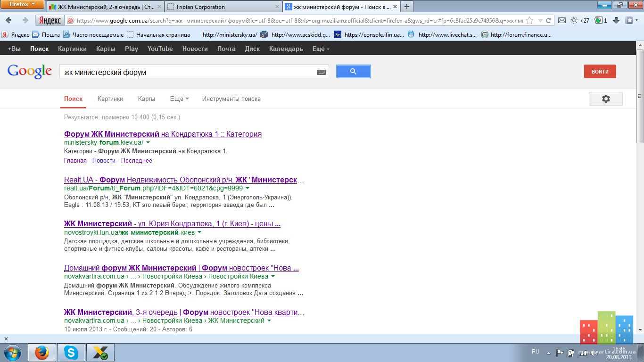The height and width of the screenshot is (362, 644).
Task: Click the Windows Start button
Action: click(13, 353)
